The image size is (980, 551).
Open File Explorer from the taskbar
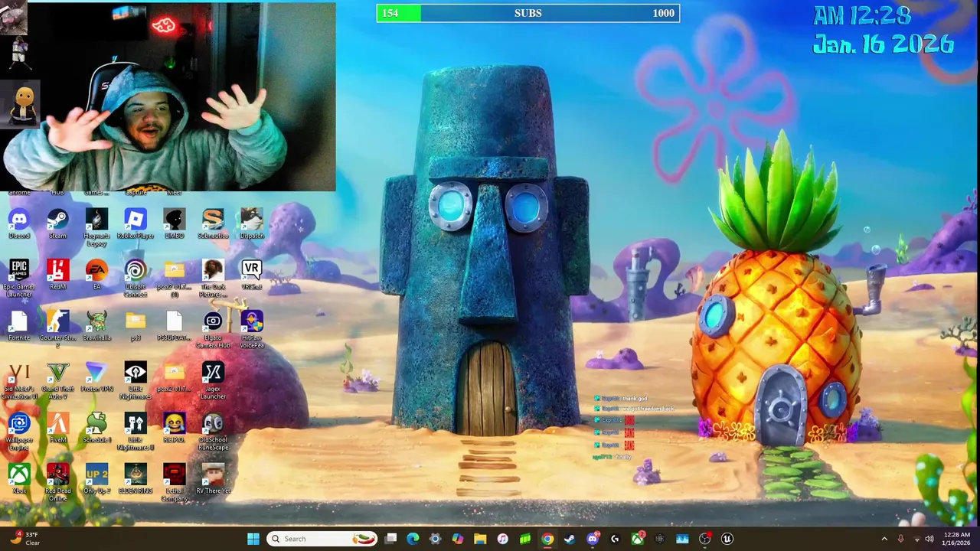(x=480, y=539)
